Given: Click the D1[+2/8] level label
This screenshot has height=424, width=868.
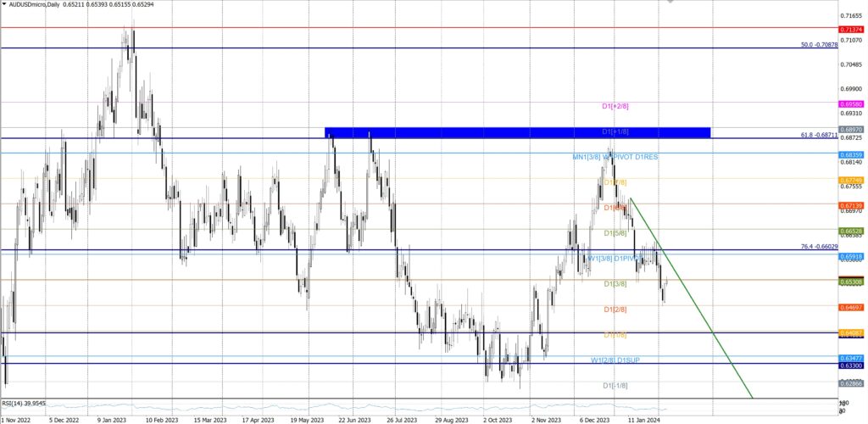Looking at the screenshot, I should (x=615, y=106).
